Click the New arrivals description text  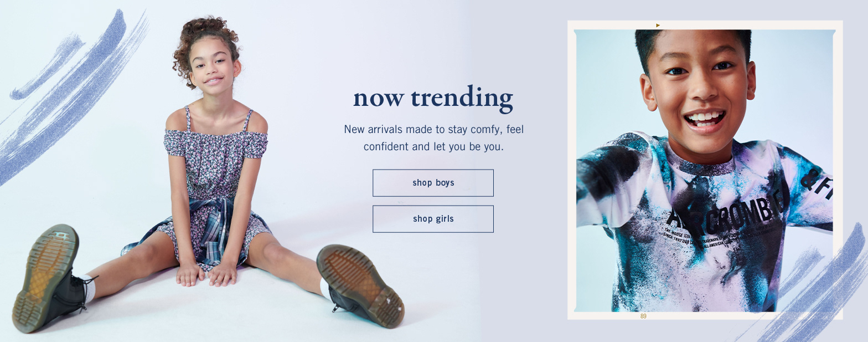pos(433,138)
